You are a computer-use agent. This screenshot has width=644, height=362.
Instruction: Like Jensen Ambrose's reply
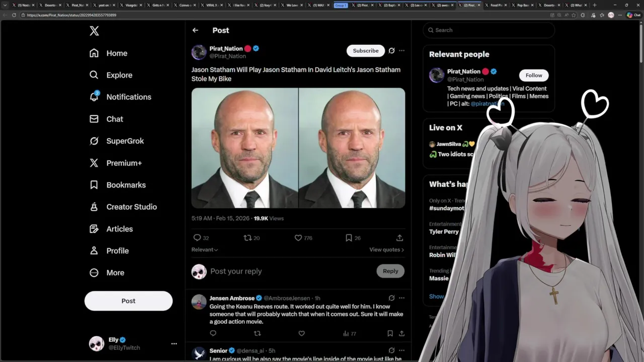click(301, 333)
